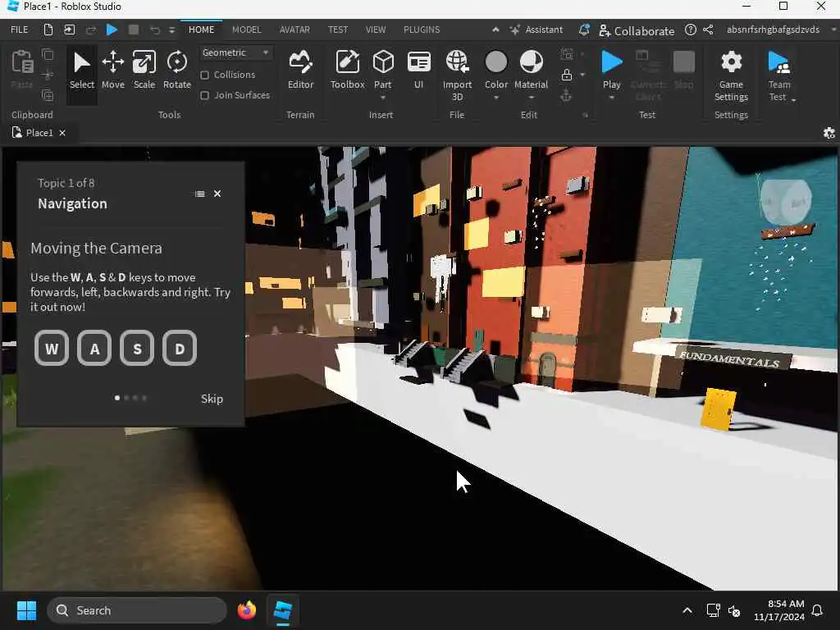
Task: Open the Windows Start menu
Action: pos(26,610)
